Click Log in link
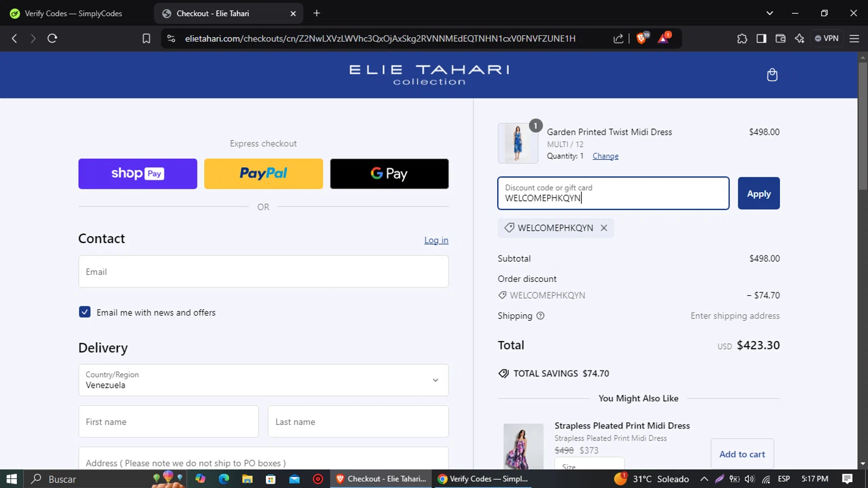Image resolution: width=868 pixels, height=488 pixels. [436, 240]
